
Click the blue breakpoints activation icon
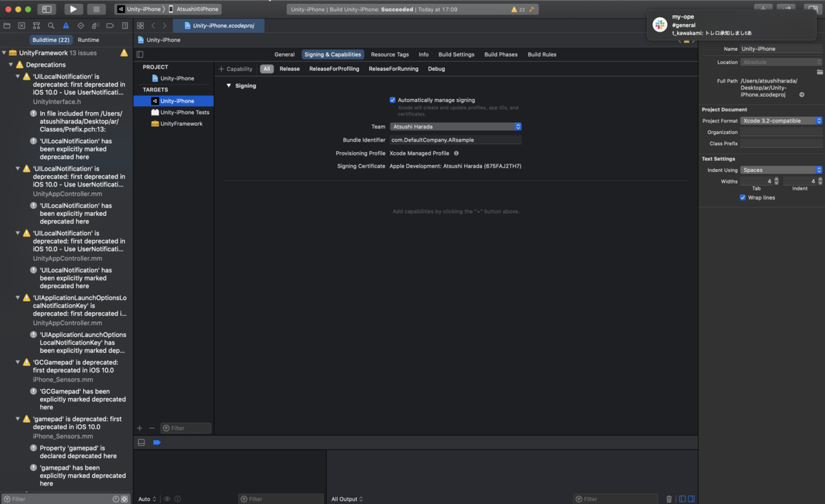tap(157, 442)
